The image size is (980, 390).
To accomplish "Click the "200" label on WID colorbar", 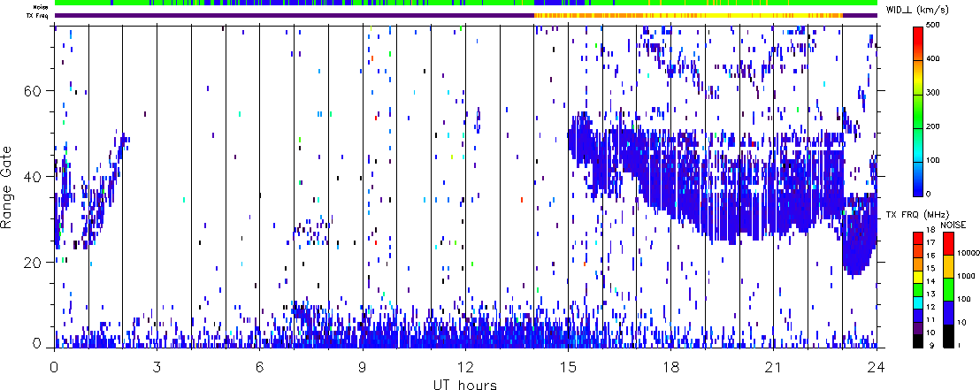I will point(932,126).
